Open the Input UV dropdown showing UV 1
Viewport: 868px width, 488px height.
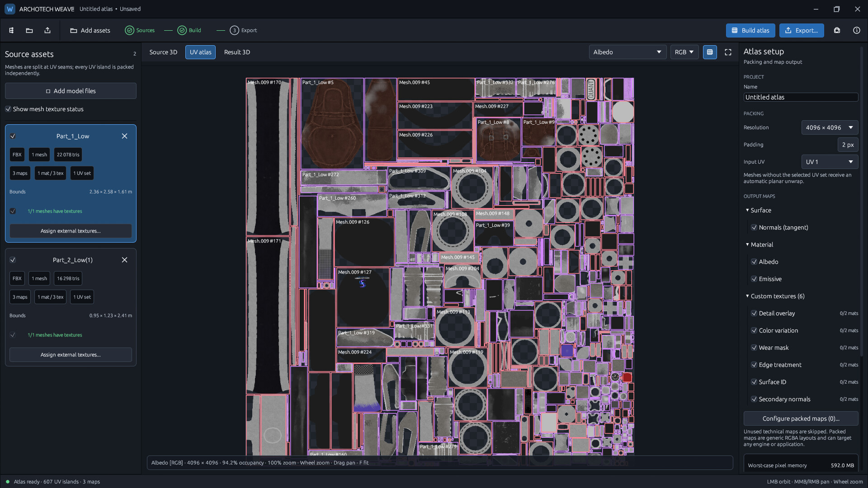[830, 162]
